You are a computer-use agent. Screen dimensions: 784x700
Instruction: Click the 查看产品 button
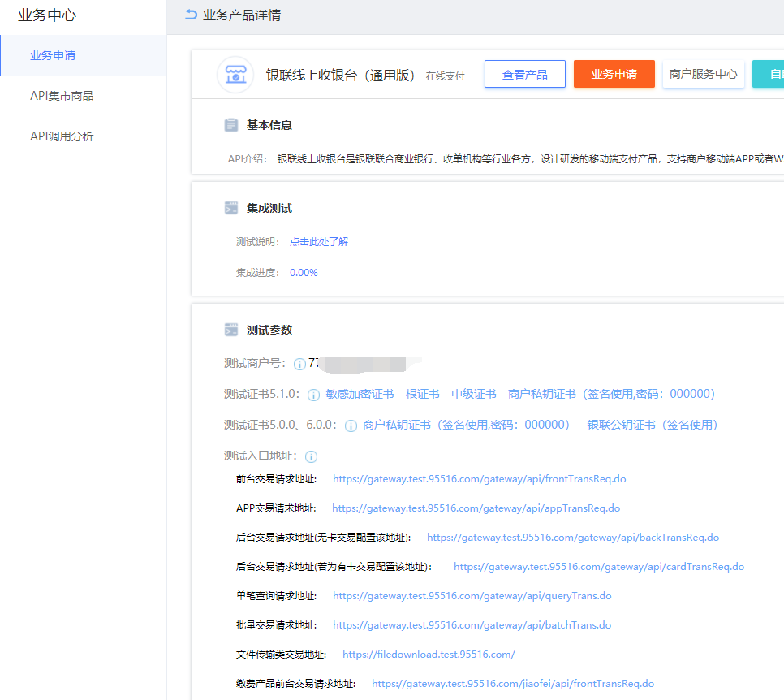pyautogui.click(x=524, y=74)
